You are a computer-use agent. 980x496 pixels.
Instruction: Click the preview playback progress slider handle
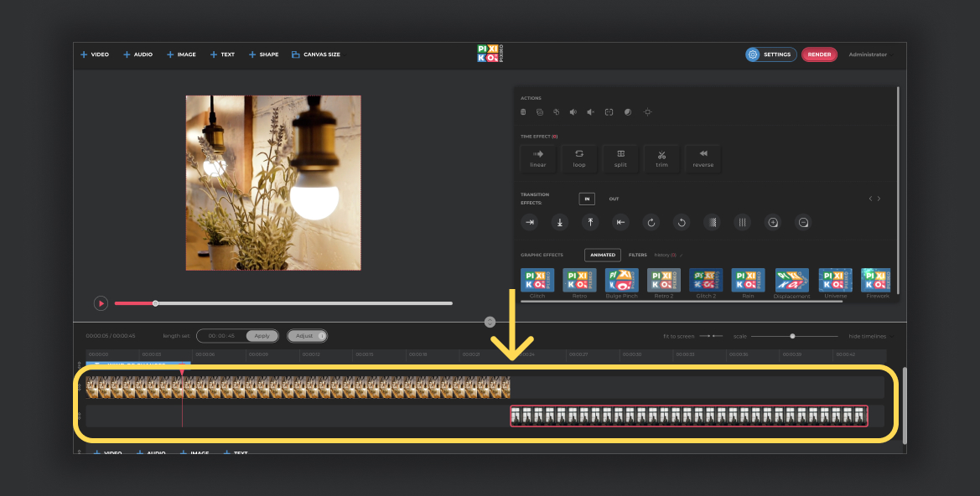point(156,303)
